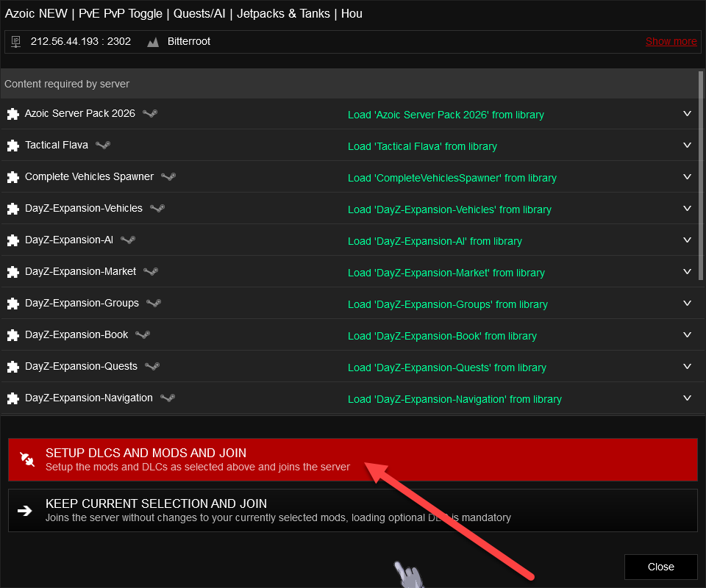The height and width of the screenshot is (588, 706).
Task: Close the server dialog
Action: [x=661, y=567]
